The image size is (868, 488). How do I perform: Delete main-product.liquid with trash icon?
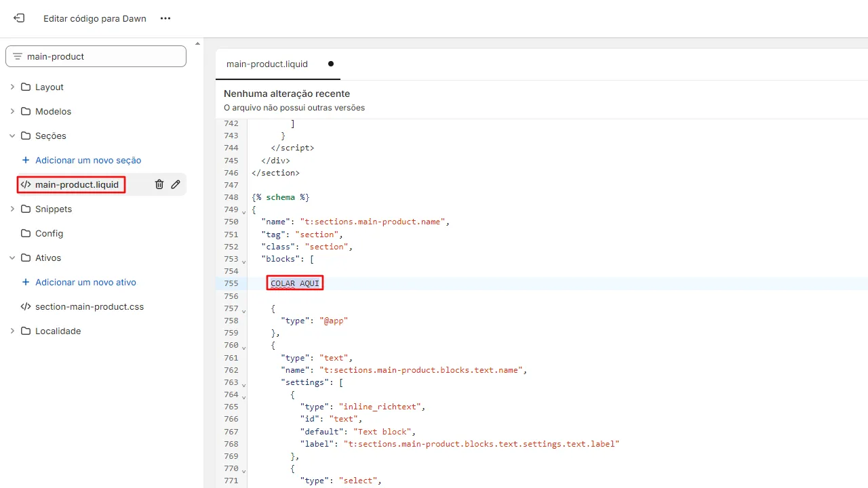click(159, 184)
